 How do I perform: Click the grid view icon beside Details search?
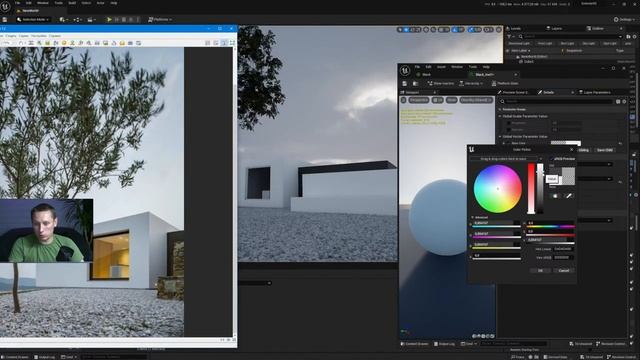pos(618,101)
